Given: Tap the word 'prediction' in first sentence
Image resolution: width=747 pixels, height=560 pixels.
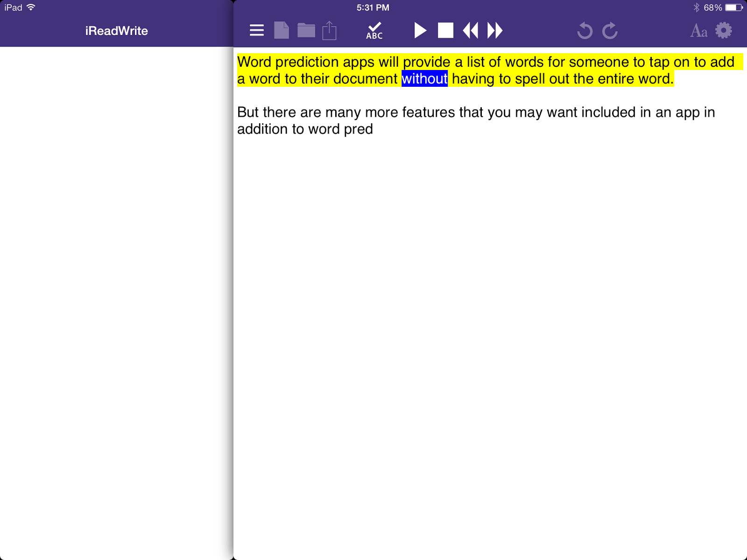Looking at the screenshot, I should [307, 62].
